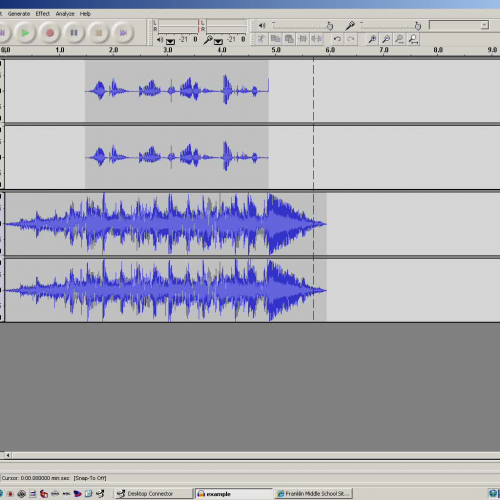Click the 1.0 mark on timeline ruler

click(x=60, y=50)
